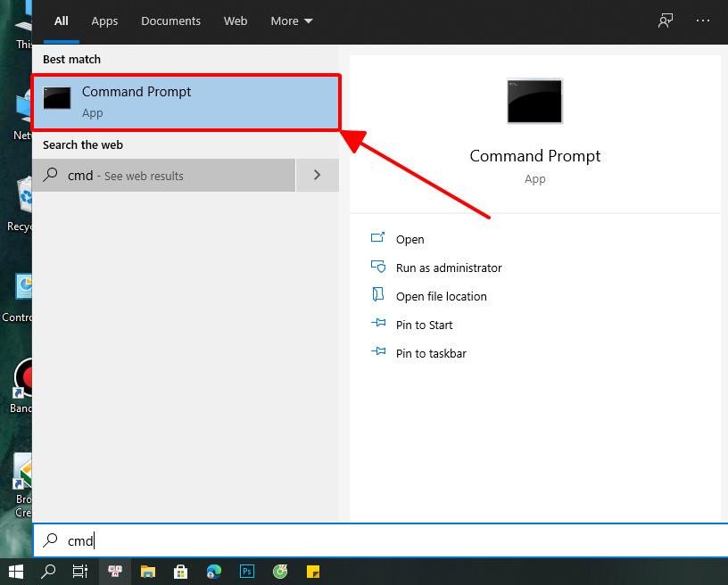Viewport: 728px width, 585px height.
Task: Open Photoshop from the taskbar
Action: (x=247, y=573)
